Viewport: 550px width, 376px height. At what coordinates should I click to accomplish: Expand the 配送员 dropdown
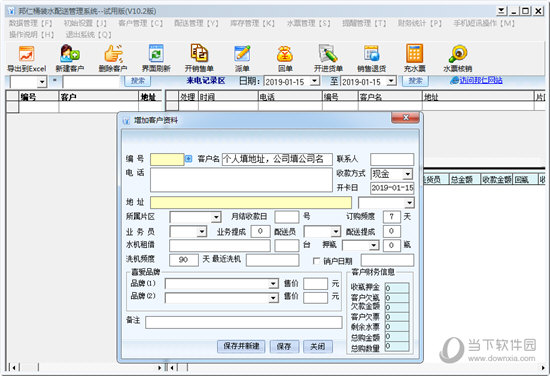point(336,231)
